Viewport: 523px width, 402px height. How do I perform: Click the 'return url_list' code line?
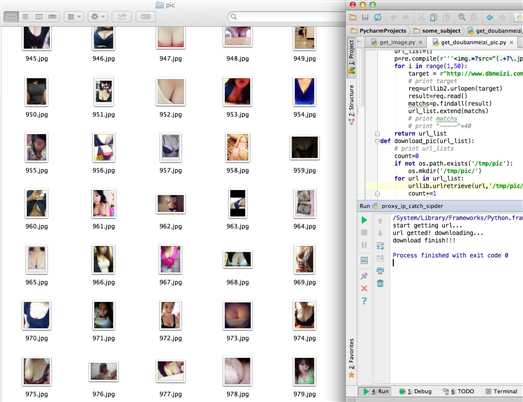420,133
